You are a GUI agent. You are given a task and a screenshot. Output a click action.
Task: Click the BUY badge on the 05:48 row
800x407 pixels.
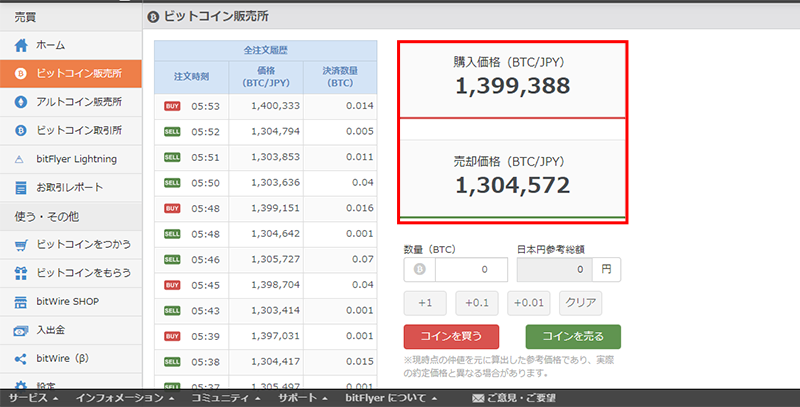pos(172,208)
